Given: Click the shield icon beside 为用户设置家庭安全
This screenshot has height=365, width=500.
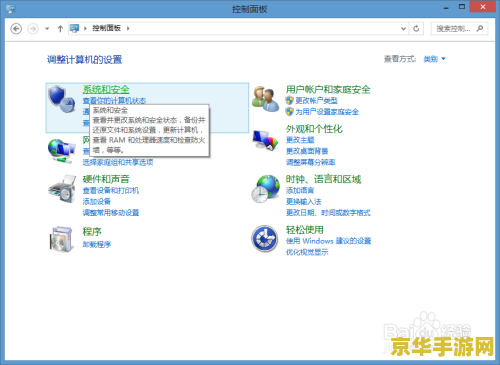Looking at the screenshot, I should tap(289, 112).
